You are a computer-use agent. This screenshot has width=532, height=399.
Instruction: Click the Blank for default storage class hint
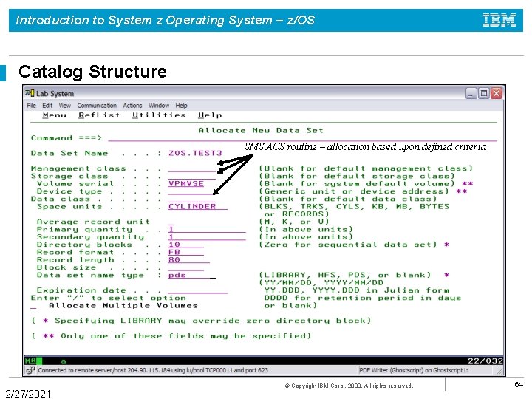[x=357, y=176]
